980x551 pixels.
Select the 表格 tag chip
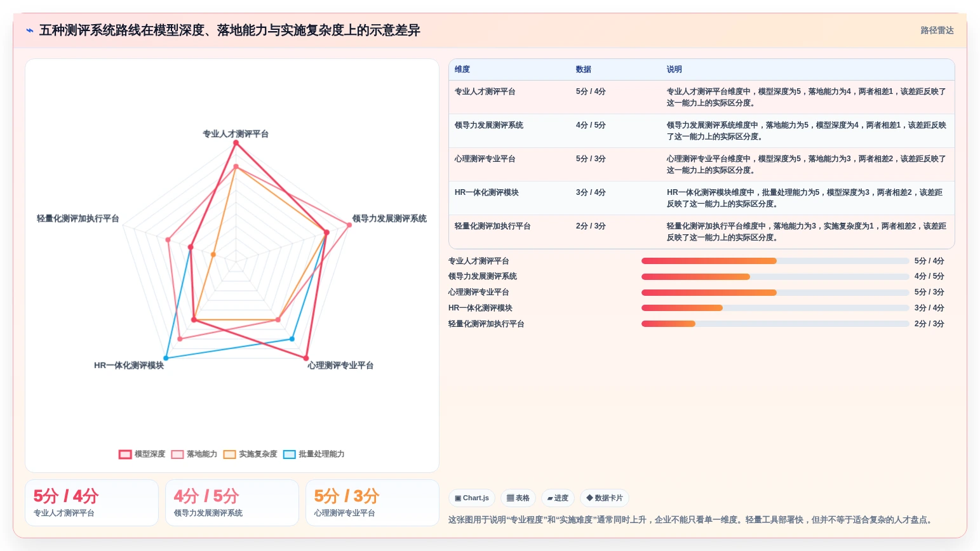tap(518, 498)
